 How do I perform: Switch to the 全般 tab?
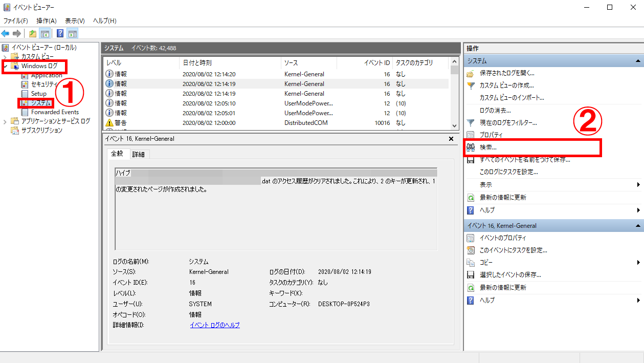(117, 154)
